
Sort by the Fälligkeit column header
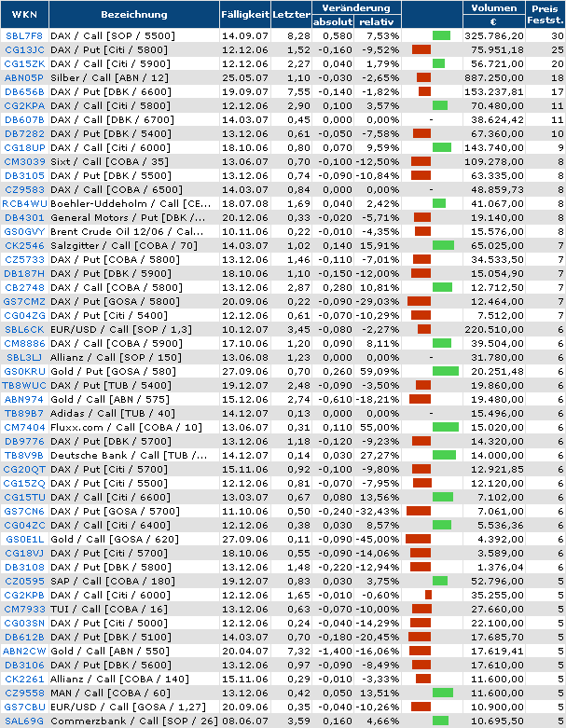245,14
